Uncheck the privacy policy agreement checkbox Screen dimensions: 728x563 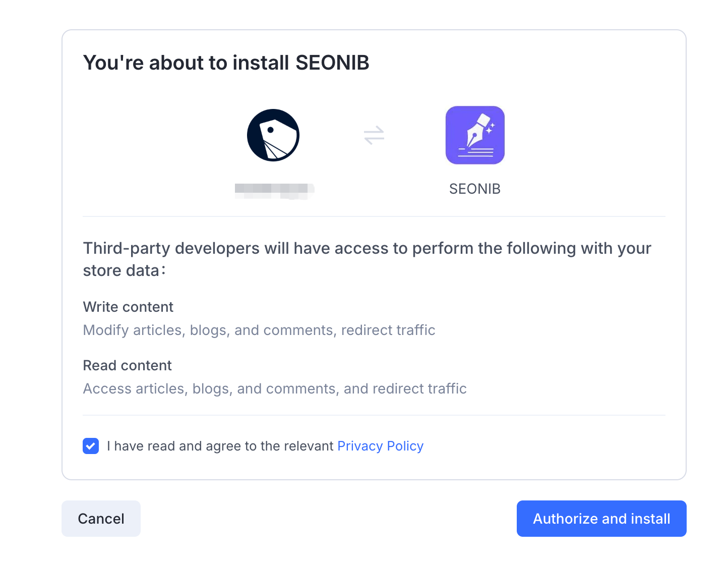click(x=91, y=446)
